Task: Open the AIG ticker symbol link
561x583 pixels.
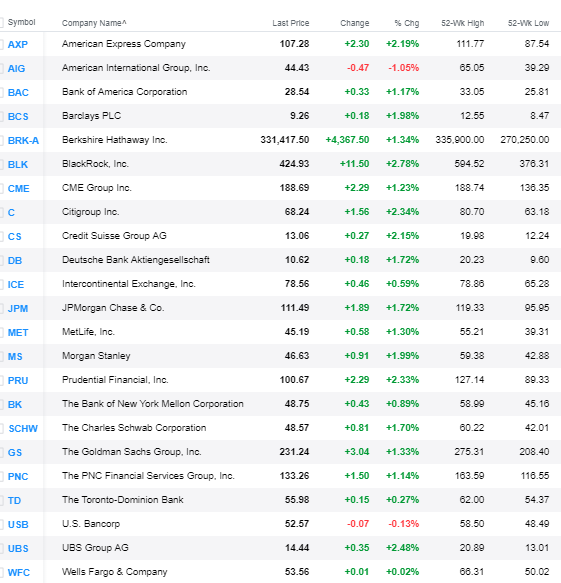Action: (16, 69)
